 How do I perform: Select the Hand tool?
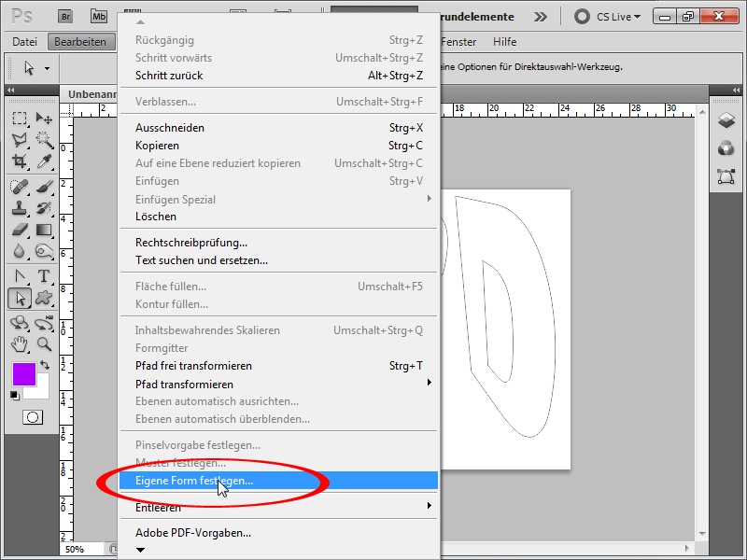(20, 344)
